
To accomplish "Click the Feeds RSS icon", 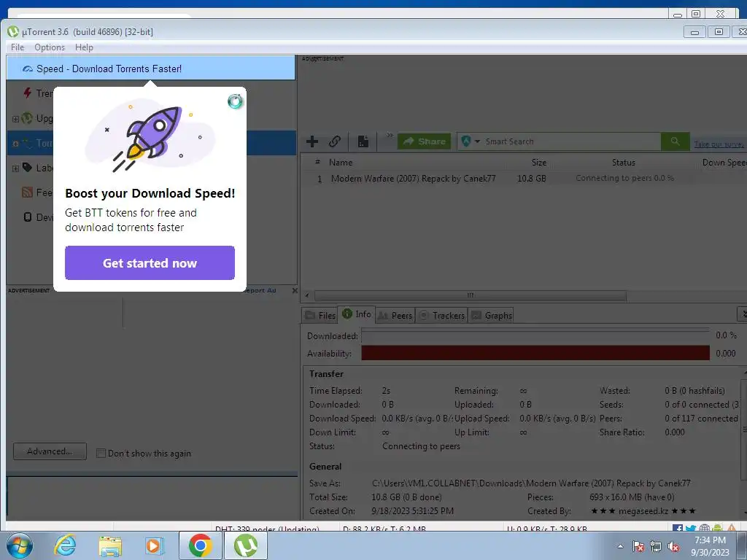I will point(28,192).
